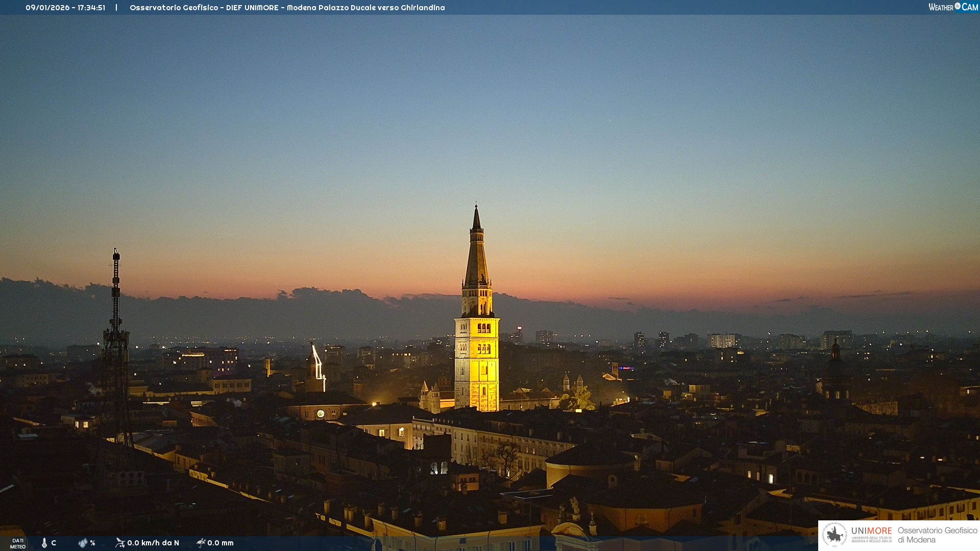The image size is (980, 551).
Task: Click the white lit crane structure
Action: pos(318,363)
